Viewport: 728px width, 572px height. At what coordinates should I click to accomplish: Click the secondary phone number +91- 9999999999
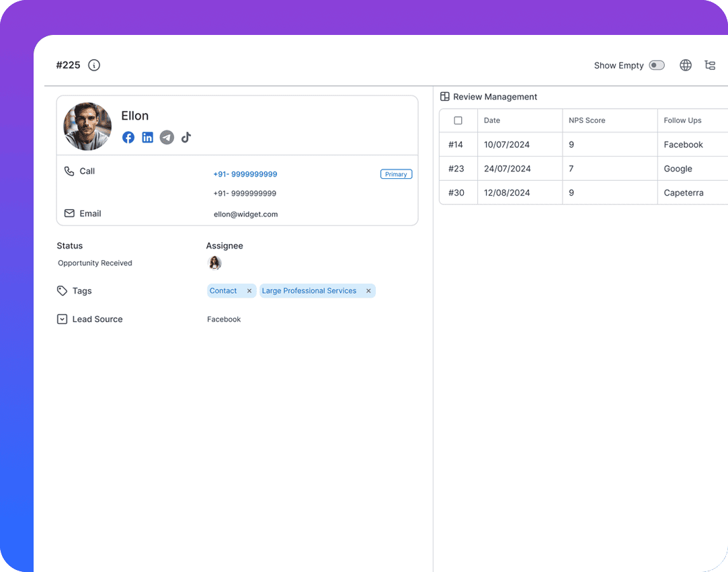click(x=245, y=193)
